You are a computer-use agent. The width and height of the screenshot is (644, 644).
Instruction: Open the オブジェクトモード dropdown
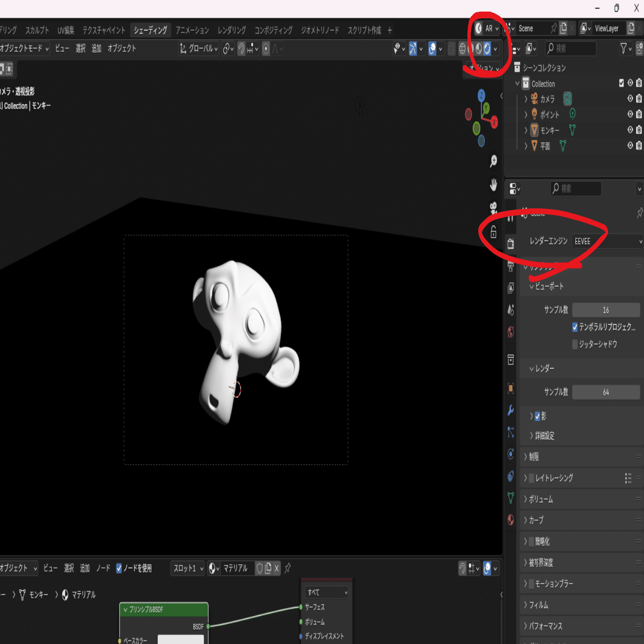point(24,49)
